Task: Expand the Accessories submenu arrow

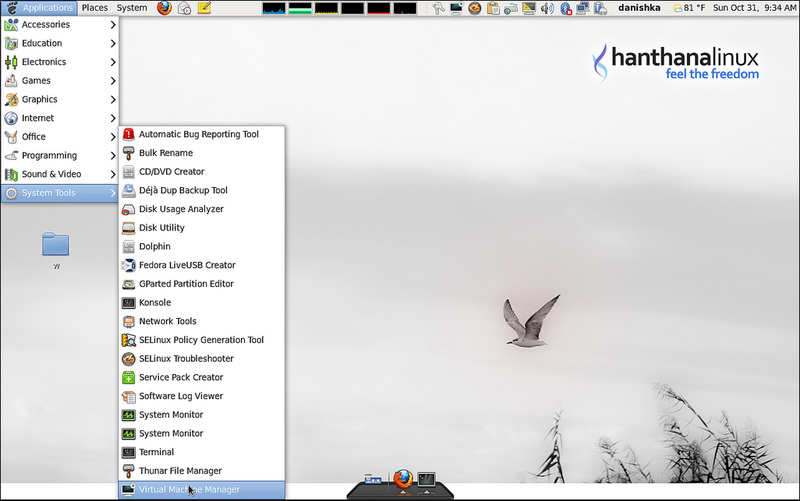Action: (x=113, y=24)
